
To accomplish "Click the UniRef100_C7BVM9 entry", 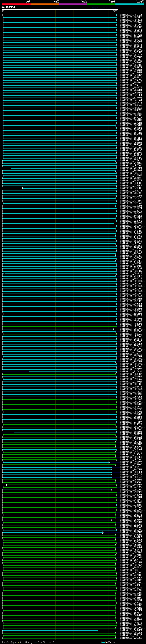I will [x=131, y=505].
